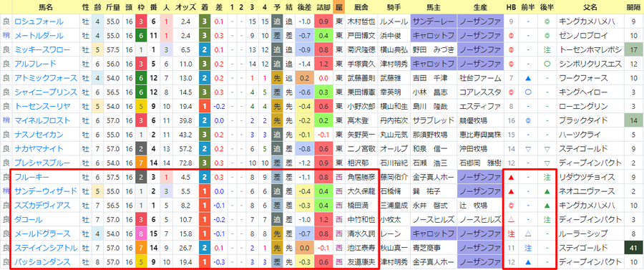Open horse page for ロシュフォール
Viewport: 644px width, 270px height.
(x=39, y=21)
